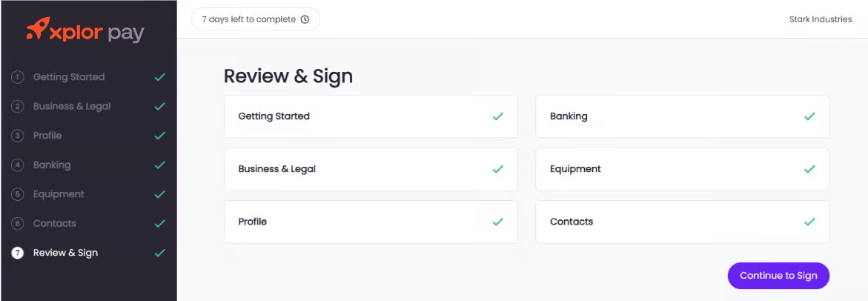Click Continue to Sign button
The height and width of the screenshot is (301, 868).
778,276
